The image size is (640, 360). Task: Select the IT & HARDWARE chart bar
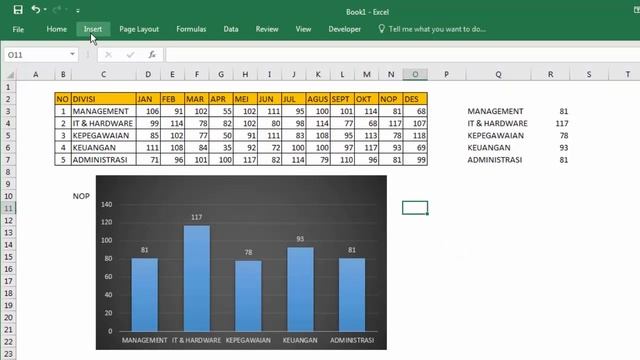click(197, 278)
